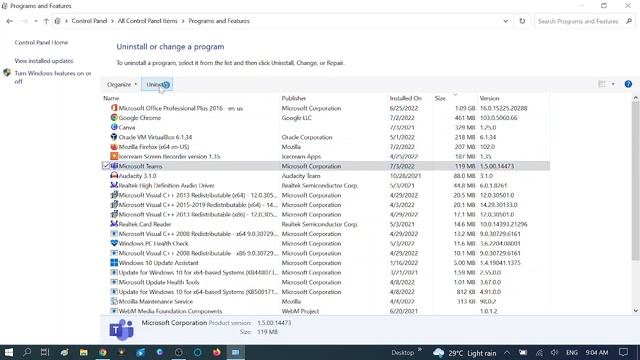The height and width of the screenshot is (360, 640).
Task: Open File Explorer from the taskbar
Action: point(83,352)
